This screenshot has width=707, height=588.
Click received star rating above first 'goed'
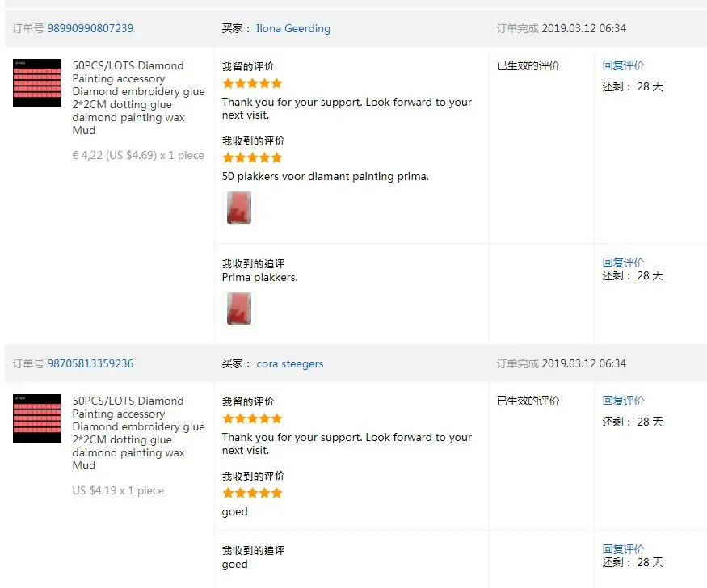252,493
